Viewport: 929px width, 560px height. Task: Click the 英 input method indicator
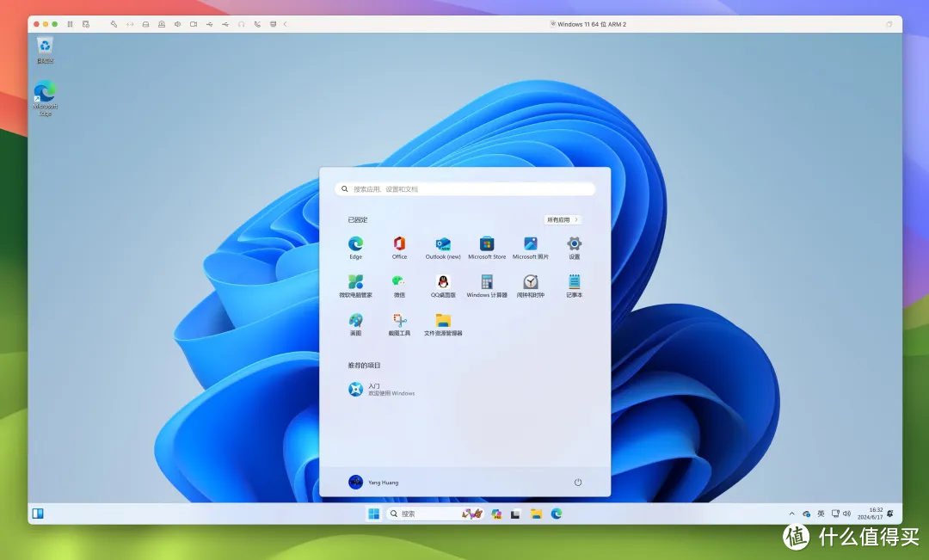821,514
